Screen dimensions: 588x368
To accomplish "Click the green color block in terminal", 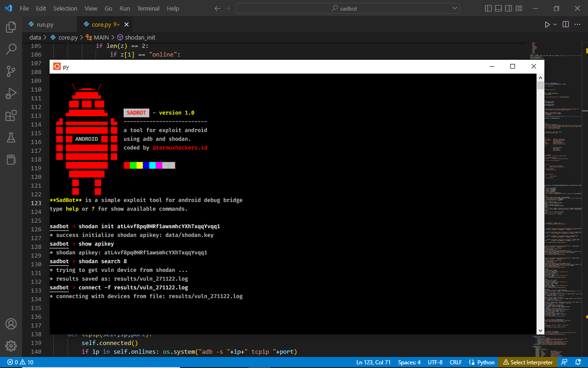I will 133,165.
